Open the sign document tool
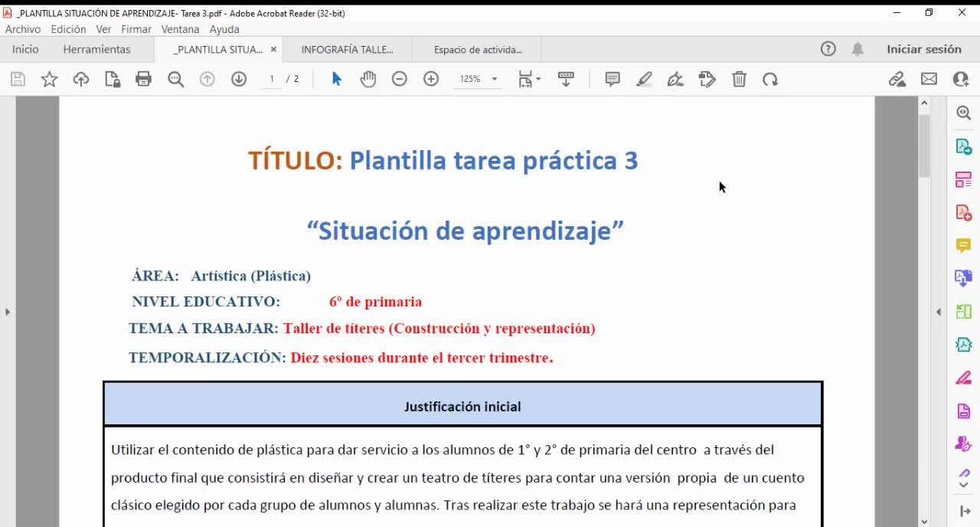 coord(675,79)
